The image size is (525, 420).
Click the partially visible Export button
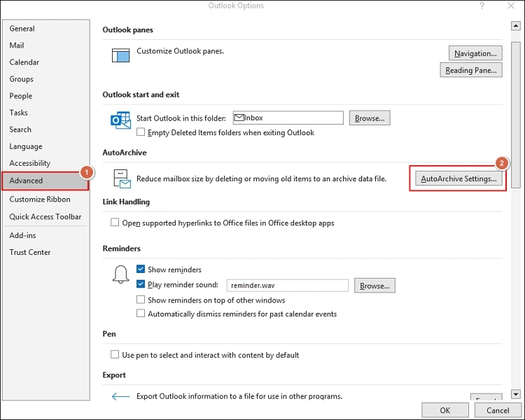[486, 397]
